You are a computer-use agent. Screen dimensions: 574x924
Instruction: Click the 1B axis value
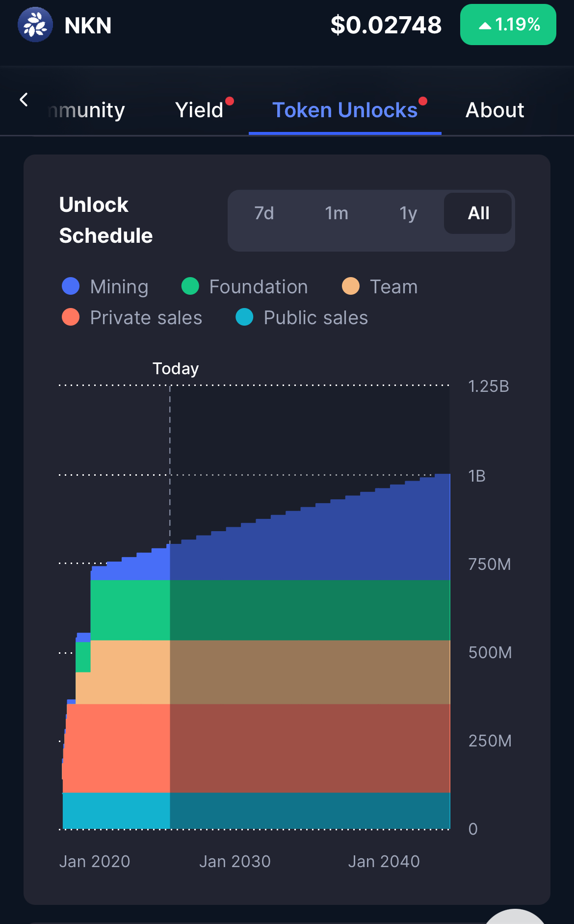477,476
